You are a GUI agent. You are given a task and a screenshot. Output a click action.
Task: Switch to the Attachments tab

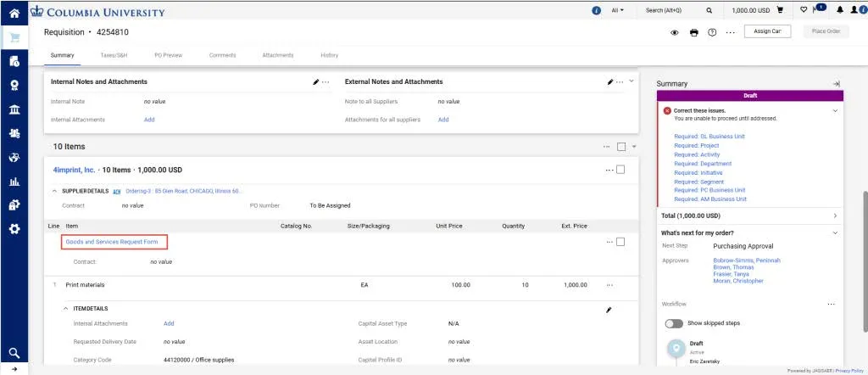tap(278, 55)
